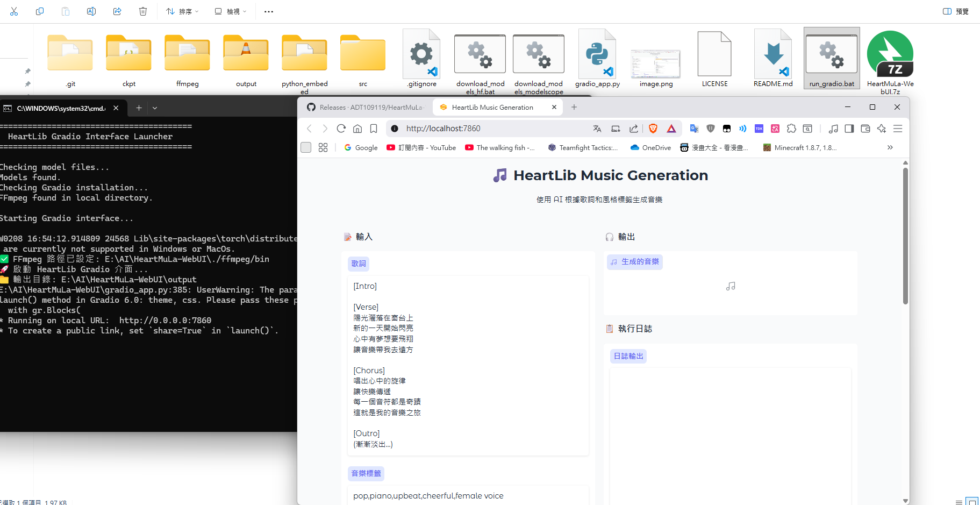Select the ckpt folder
The width and height of the screenshot is (980, 505).
129,59
